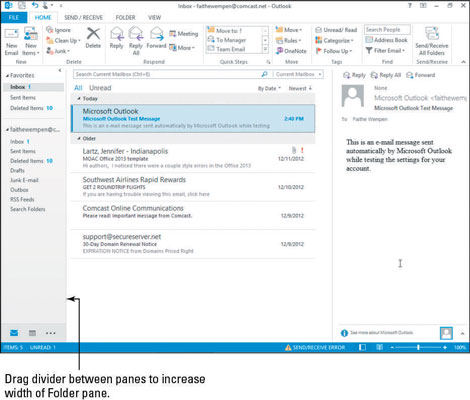The image size is (470, 400).
Task: Collapse the Today message group
Action: coord(79,99)
